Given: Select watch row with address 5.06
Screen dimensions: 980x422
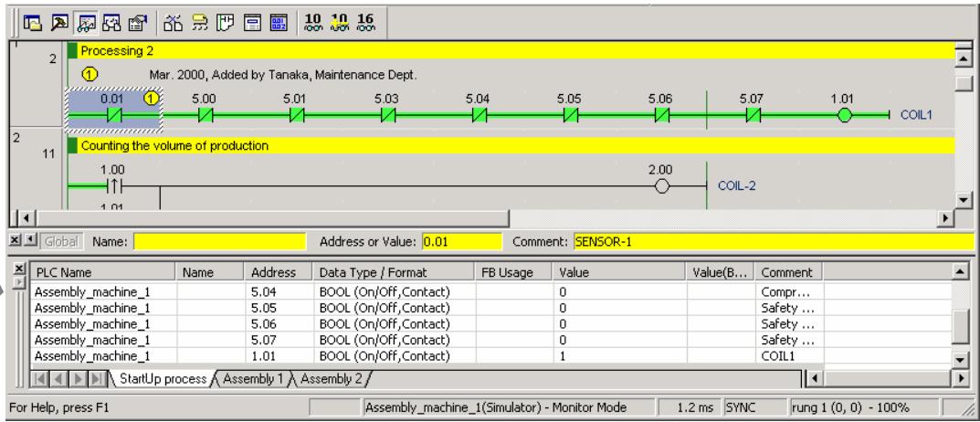Looking at the screenshot, I should pyautogui.click(x=490, y=324).
